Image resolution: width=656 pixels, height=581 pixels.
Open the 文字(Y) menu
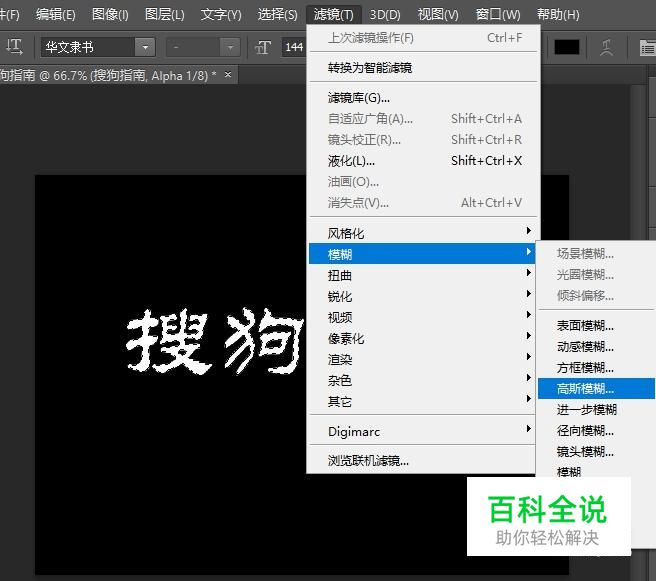[x=221, y=15]
